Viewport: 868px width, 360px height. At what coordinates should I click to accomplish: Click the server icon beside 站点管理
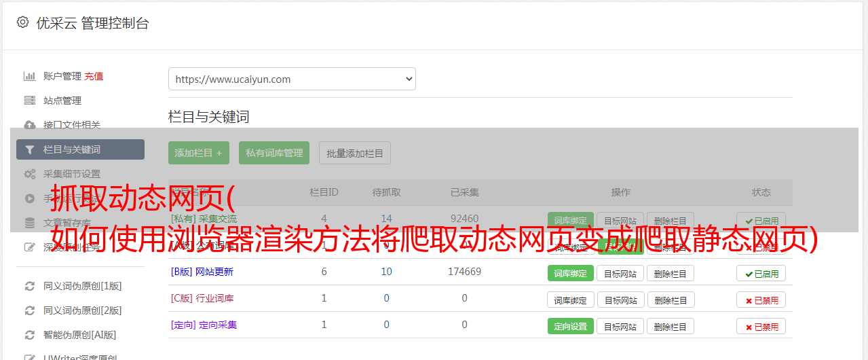(30, 101)
